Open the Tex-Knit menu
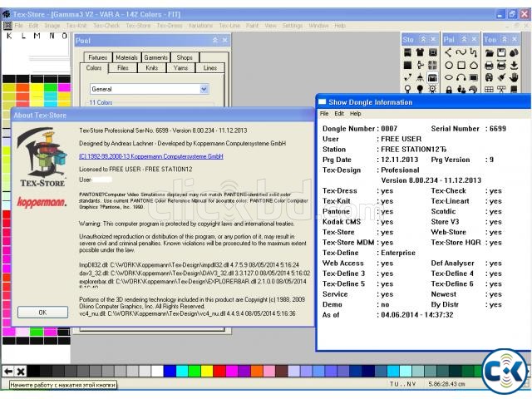The height and width of the screenshot is (399, 532). [76, 26]
